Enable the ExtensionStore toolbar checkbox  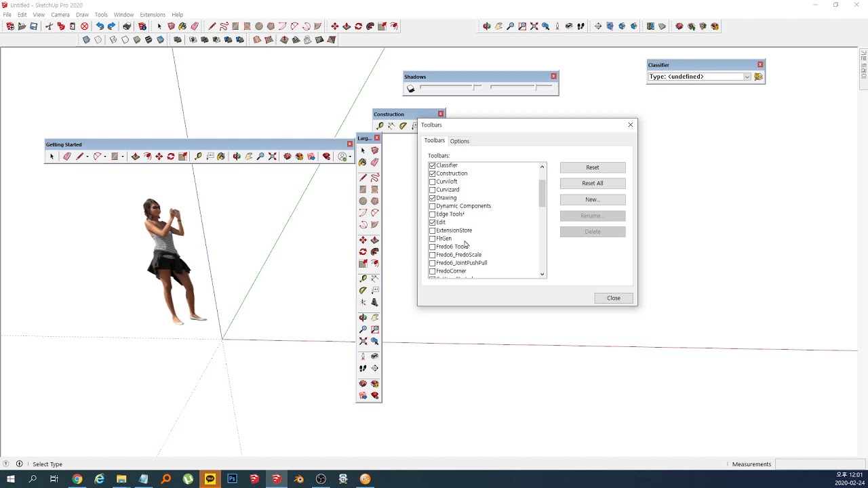click(x=432, y=230)
